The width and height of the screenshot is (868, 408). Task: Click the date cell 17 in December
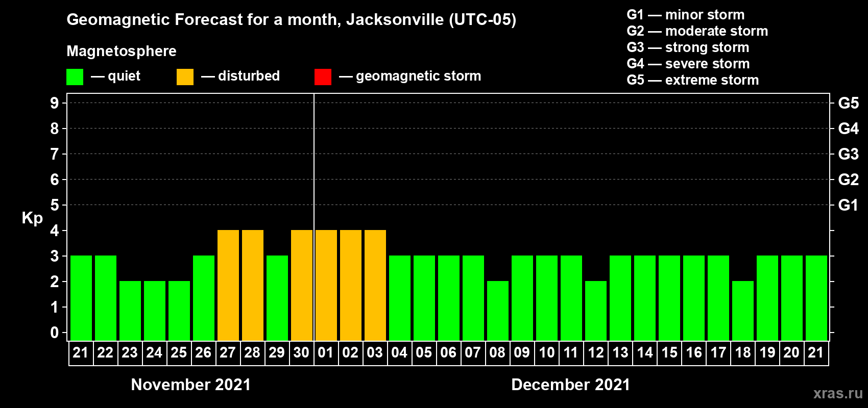pyautogui.click(x=718, y=353)
